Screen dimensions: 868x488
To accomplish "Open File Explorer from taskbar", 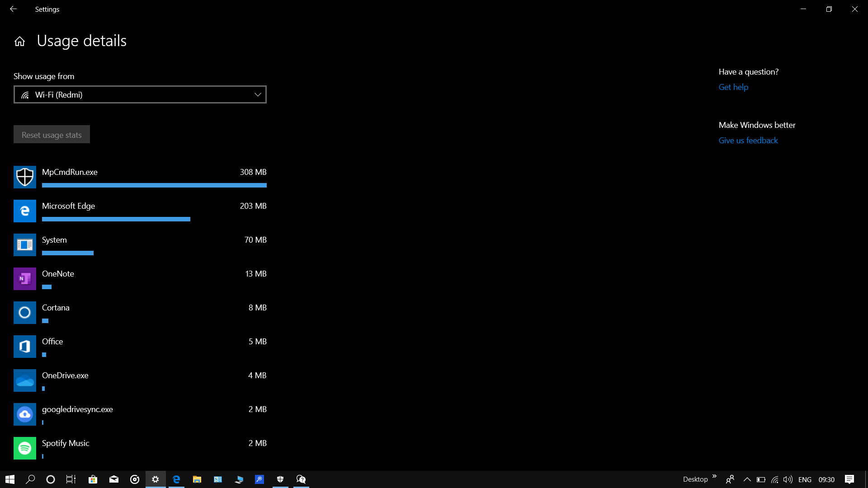I will (x=197, y=479).
